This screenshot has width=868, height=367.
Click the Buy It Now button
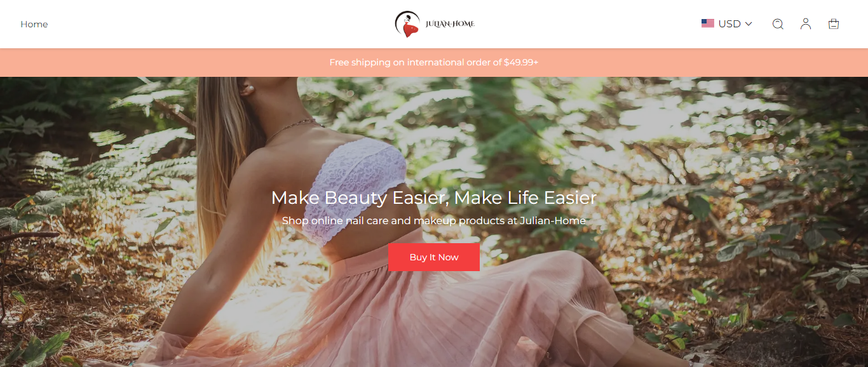tap(434, 257)
